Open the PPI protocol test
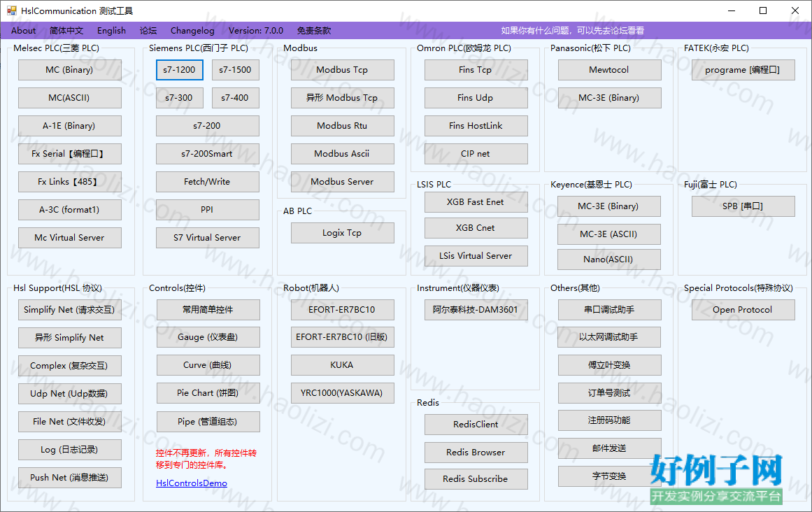The width and height of the screenshot is (812, 512). coord(208,210)
